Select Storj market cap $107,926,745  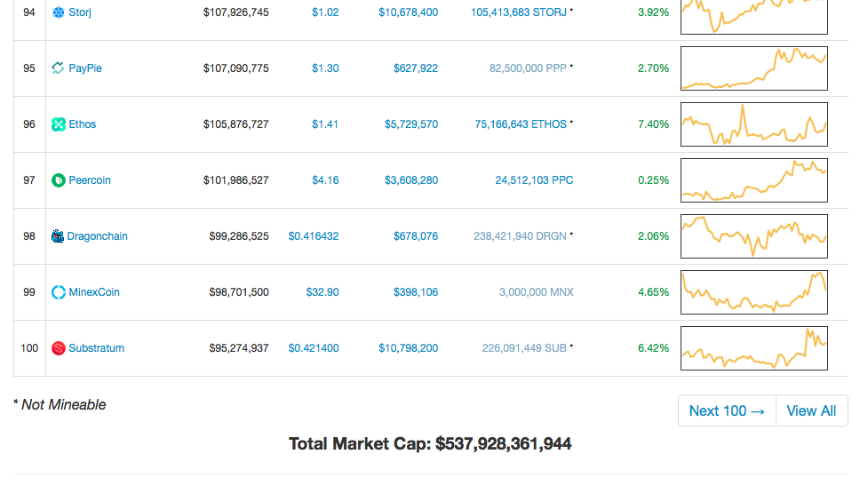235,12
